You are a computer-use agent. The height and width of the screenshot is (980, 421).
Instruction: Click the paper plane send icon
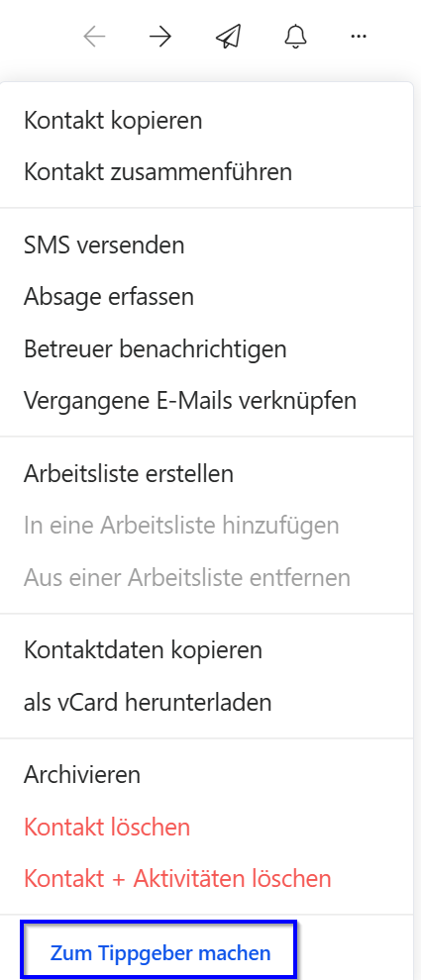(228, 37)
